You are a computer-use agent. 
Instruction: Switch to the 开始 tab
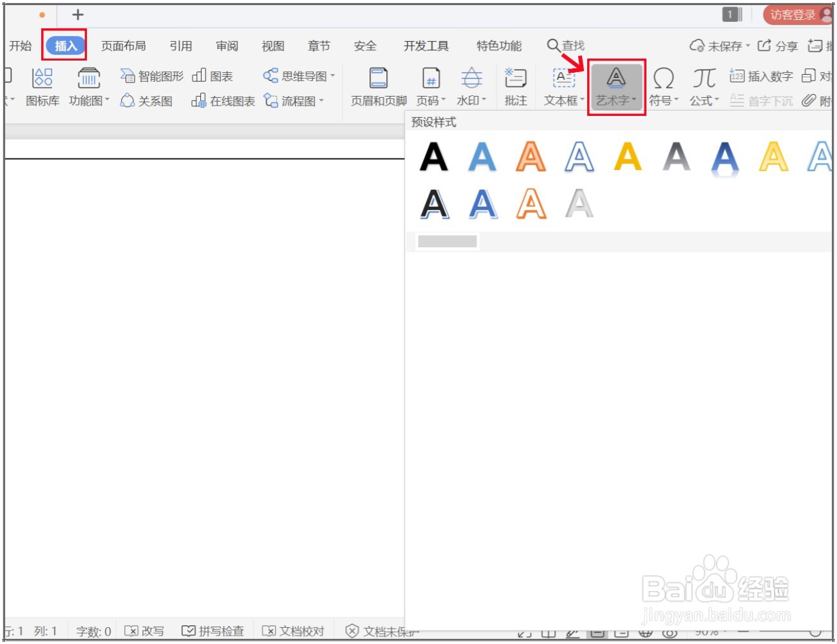click(20, 46)
